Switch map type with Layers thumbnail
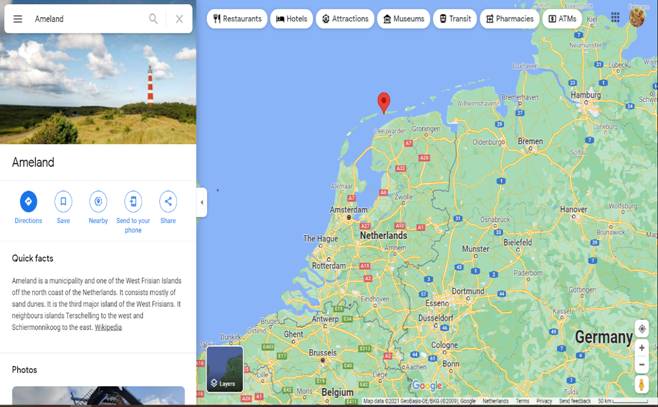The width and height of the screenshot is (658, 407). click(x=225, y=369)
